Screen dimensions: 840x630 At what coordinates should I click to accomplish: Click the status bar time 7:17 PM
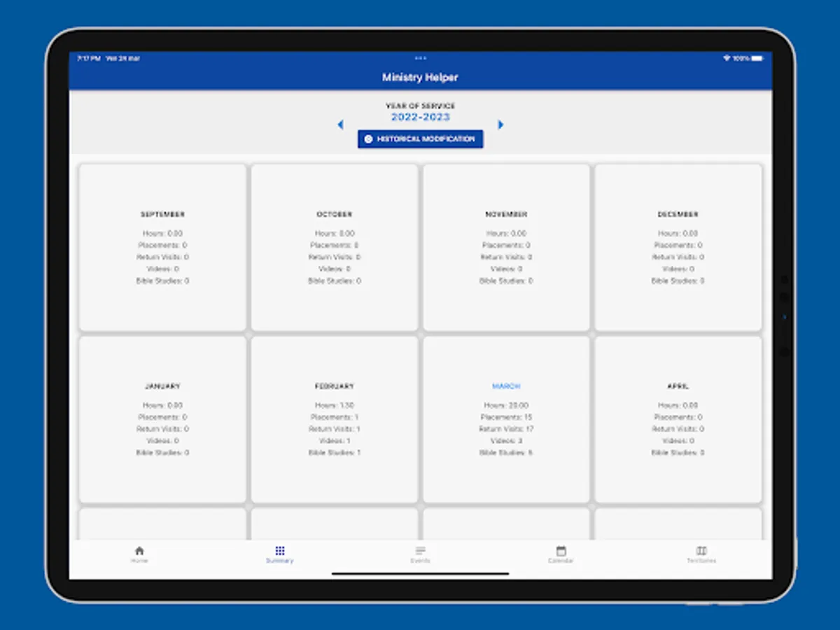(88, 58)
